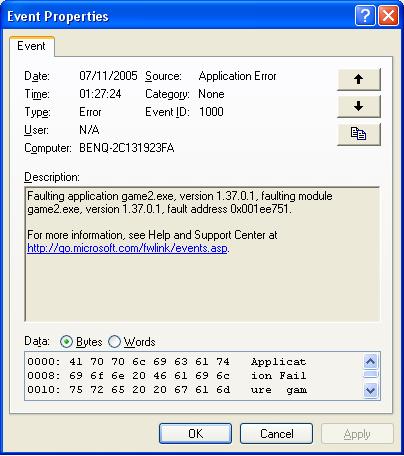Viewport: 404px width, 456px height.
Task: Copy event details to clipboard
Action: click(x=359, y=134)
